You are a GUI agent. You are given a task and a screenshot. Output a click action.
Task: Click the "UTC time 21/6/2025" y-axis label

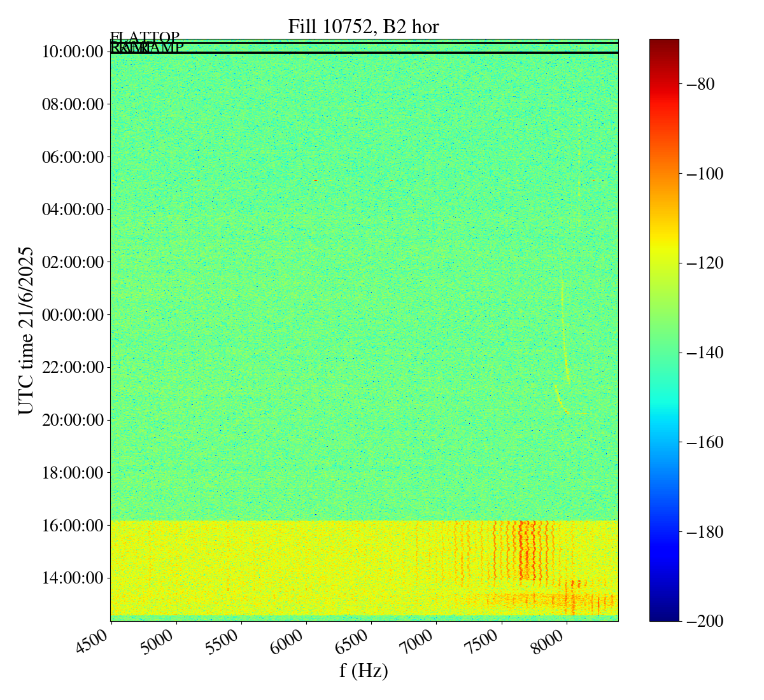[25, 330]
